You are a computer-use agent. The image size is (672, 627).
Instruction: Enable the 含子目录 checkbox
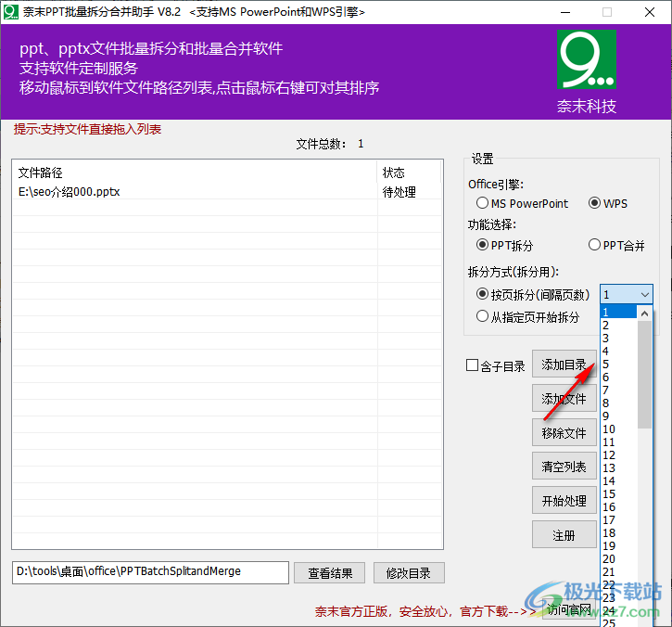496,365
